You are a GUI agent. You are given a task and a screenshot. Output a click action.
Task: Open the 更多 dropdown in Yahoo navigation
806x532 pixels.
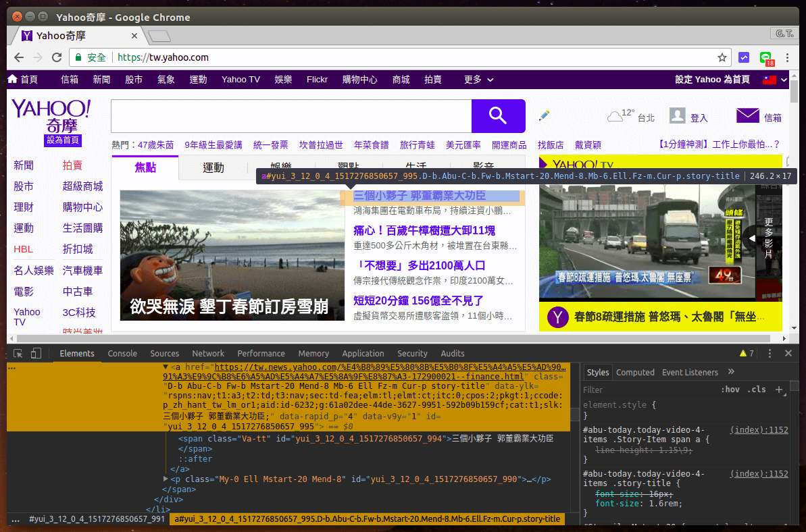pyautogui.click(x=478, y=80)
